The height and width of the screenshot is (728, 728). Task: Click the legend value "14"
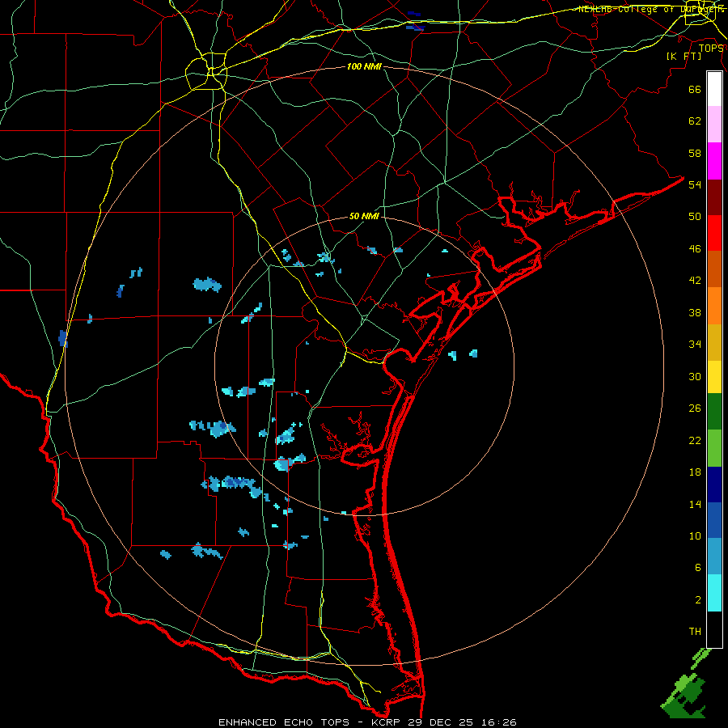[695, 504]
